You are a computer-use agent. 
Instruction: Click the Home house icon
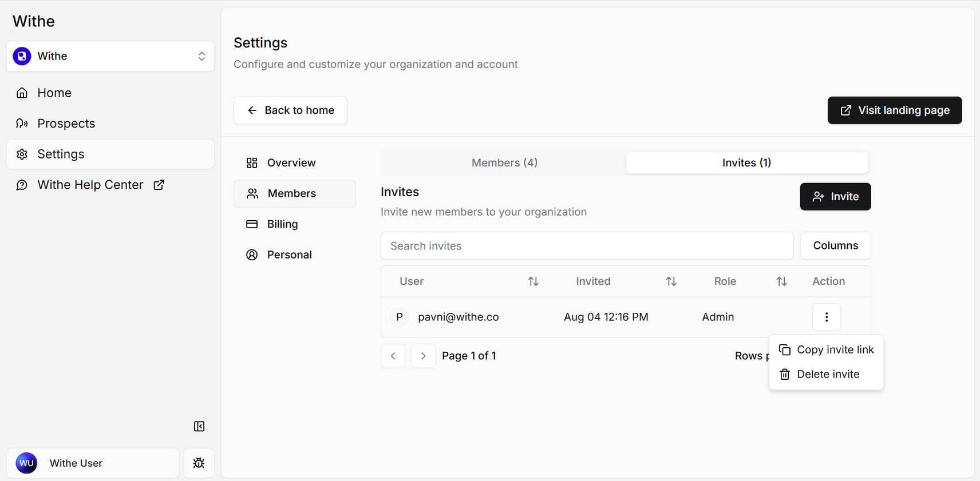point(22,93)
